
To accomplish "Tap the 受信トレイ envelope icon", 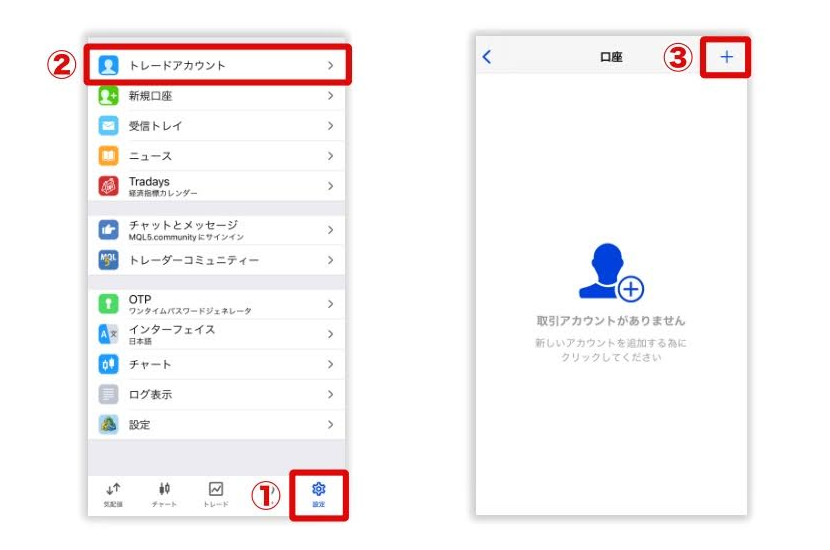I will (x=109, y=126).
